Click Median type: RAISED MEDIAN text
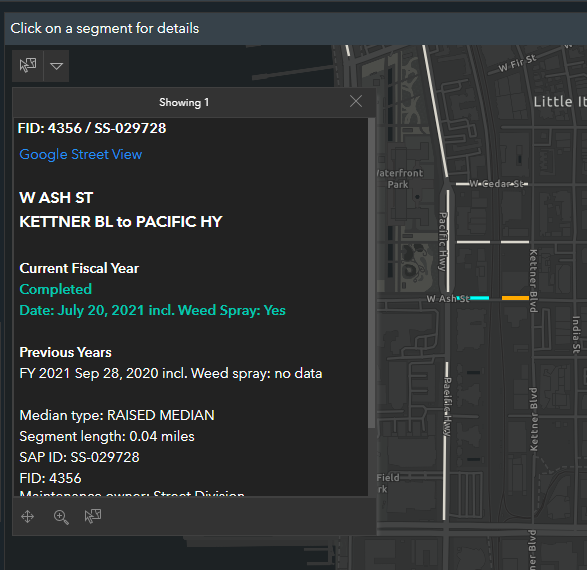Image resolution: width=587 pixels, height=570 pixels. pos(117,415)
